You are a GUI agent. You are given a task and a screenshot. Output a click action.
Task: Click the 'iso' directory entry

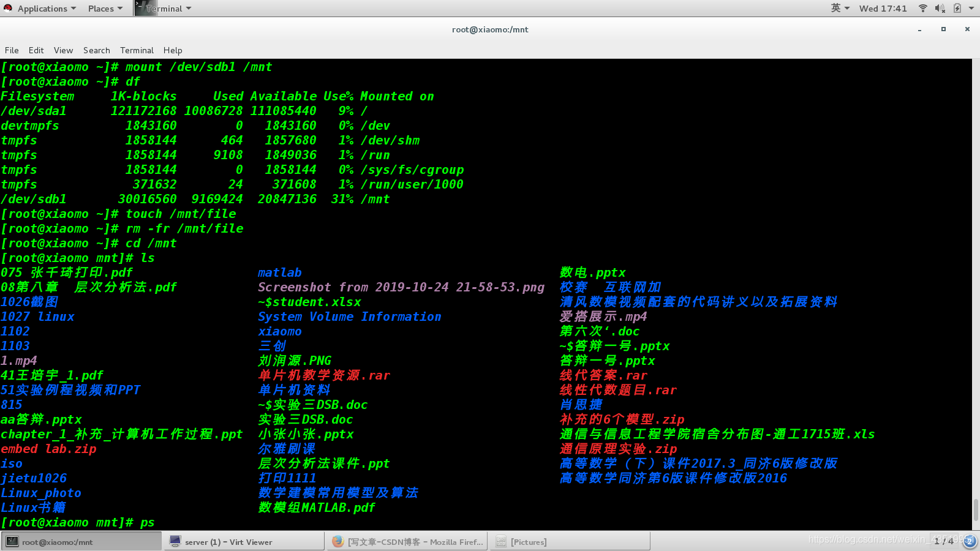point(11,463)
